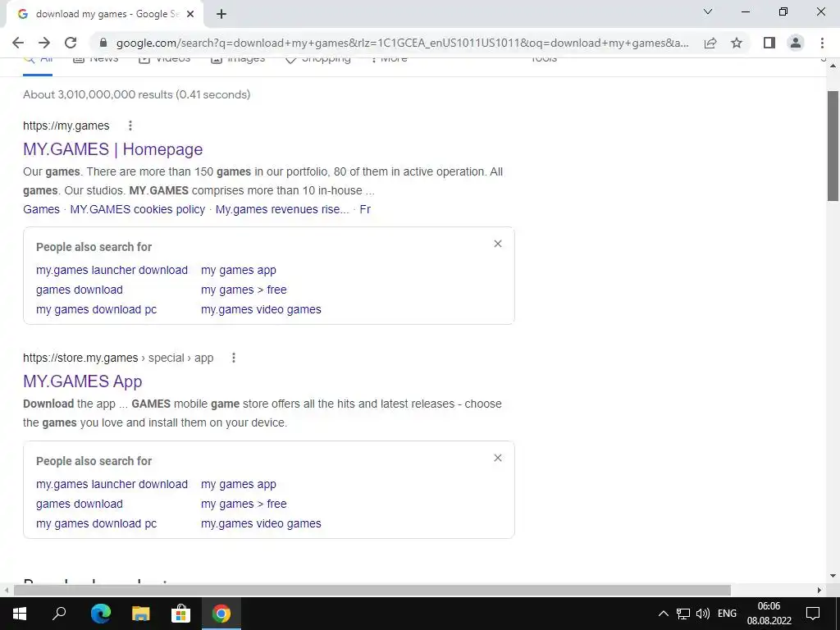Screen dimensions: 840x630
Task: Show hidden system tray icons
Action: tap(663, 614)
